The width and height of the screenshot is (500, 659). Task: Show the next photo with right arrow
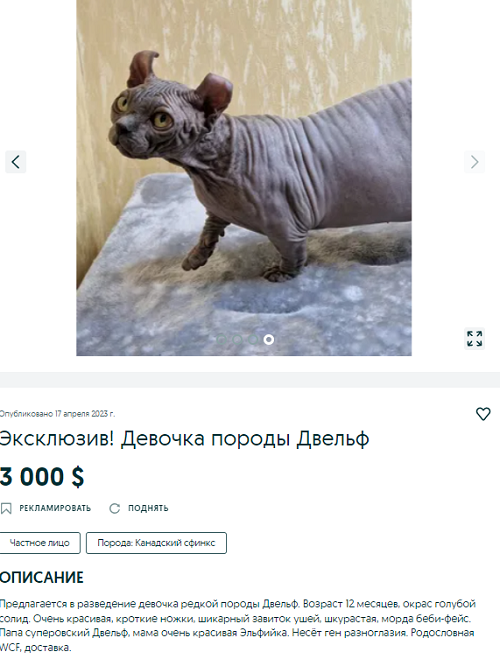474,162
